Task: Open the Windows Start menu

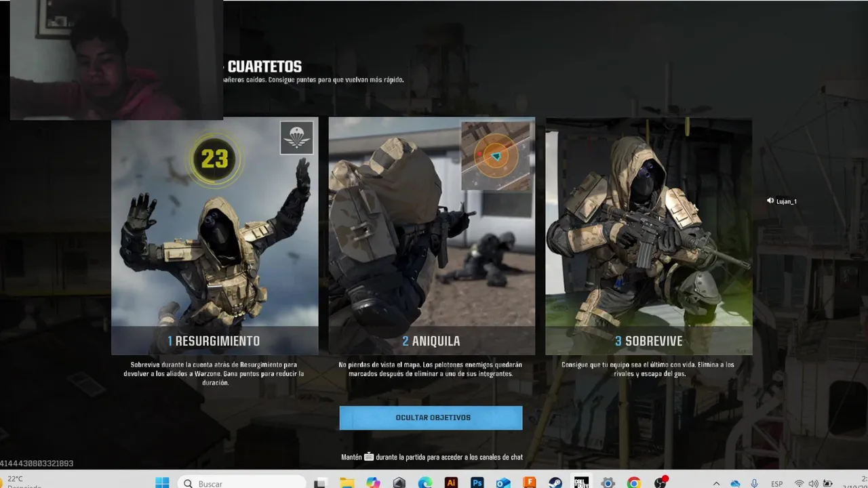Action: pyautogui.click(x=162, y=483)
